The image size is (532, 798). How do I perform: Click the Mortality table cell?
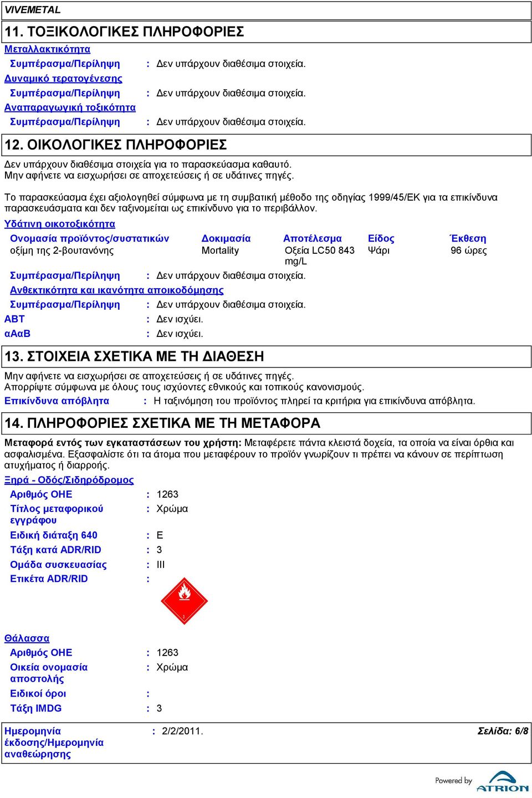[220, 250]
